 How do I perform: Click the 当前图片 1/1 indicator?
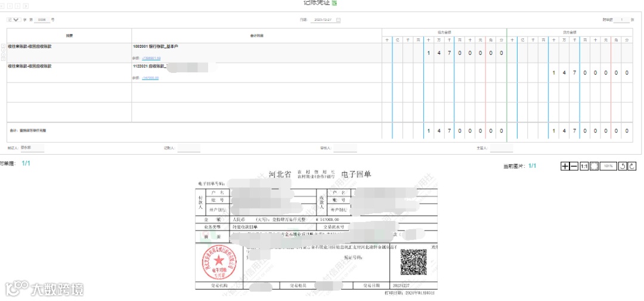pyautogui.click(x=532, y=165)
